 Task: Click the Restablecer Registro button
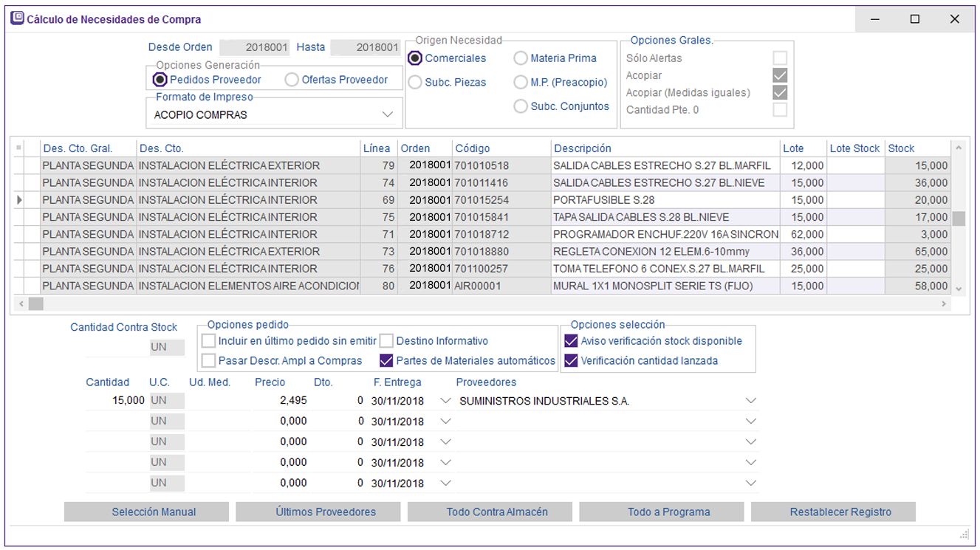point(840,512)
